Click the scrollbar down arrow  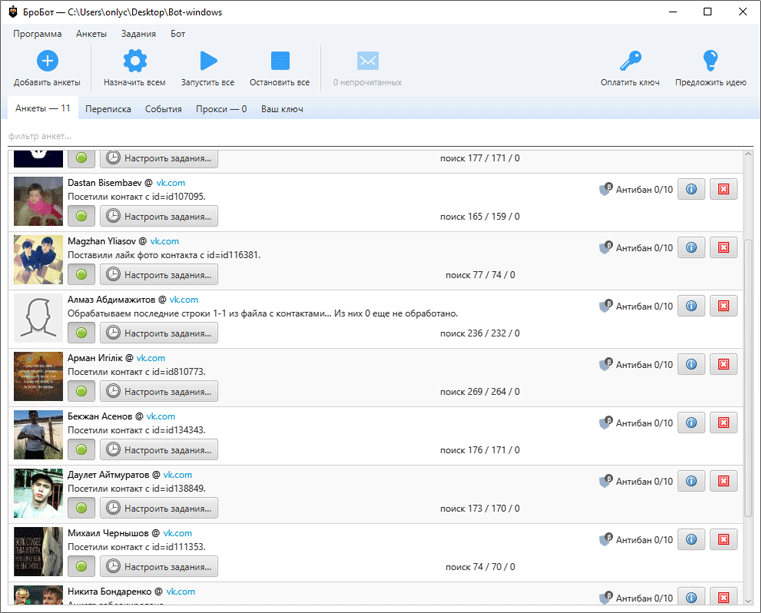[x=748, y=601]
